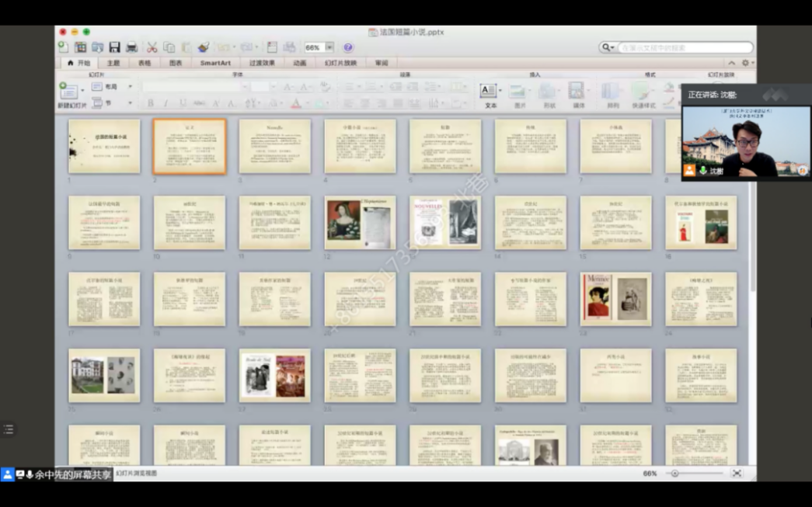Switch to the SmartArt tab
Viewport: 812px width, 507px height.
click(x=215, y=63)
